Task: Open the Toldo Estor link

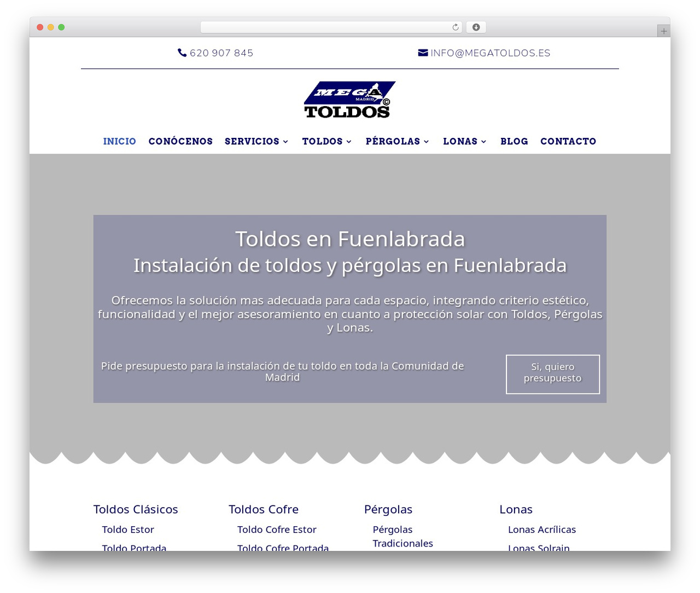Action: [x=128, y=530]
